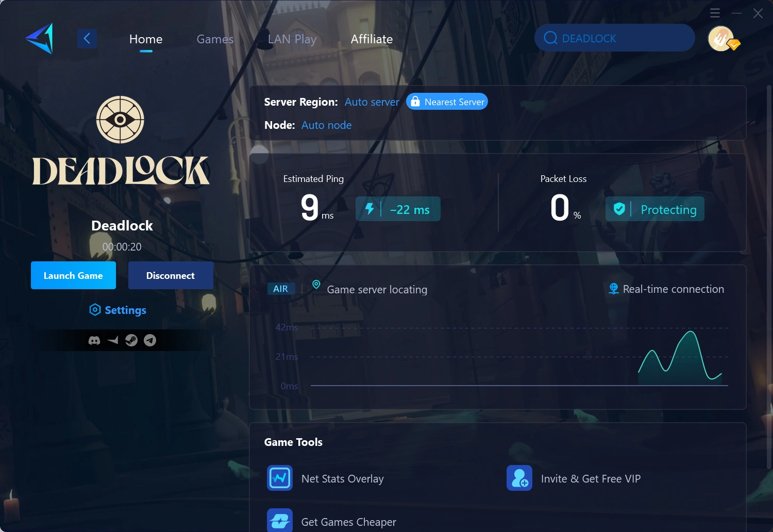Click the Real-time connection label
Image resolution: width=773 pixels, height=532 pixels.
click(673, 289)
